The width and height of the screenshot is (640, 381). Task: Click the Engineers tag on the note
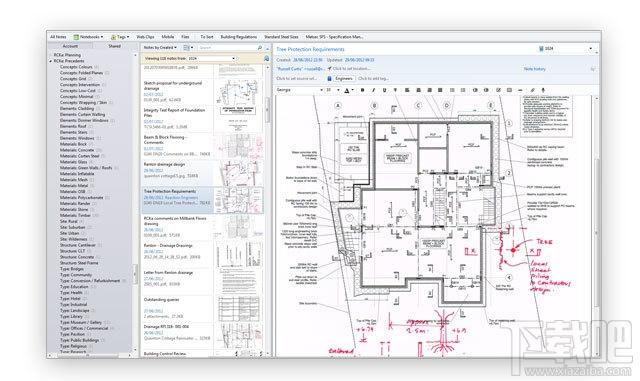pos(344,78)
